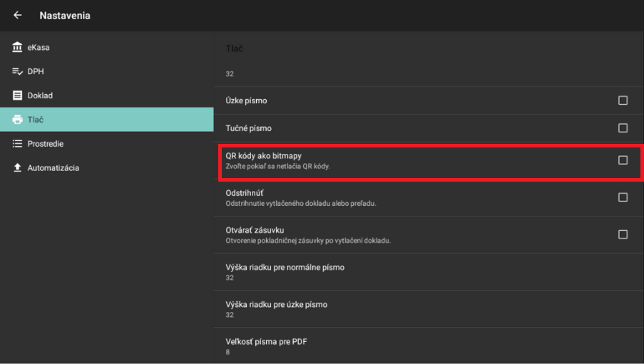644x364 pixels.
Task: Toggle the Tučné písmo checkbox
Action: 623,128
